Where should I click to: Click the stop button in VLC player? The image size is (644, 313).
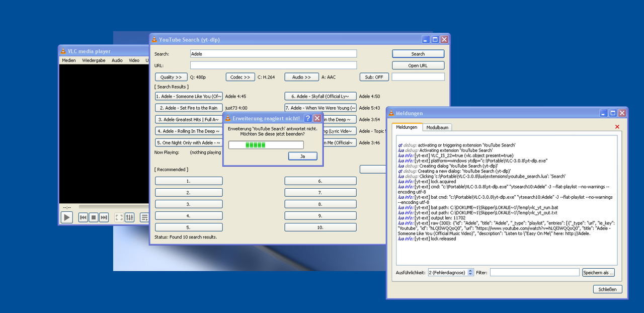(94, 217)
